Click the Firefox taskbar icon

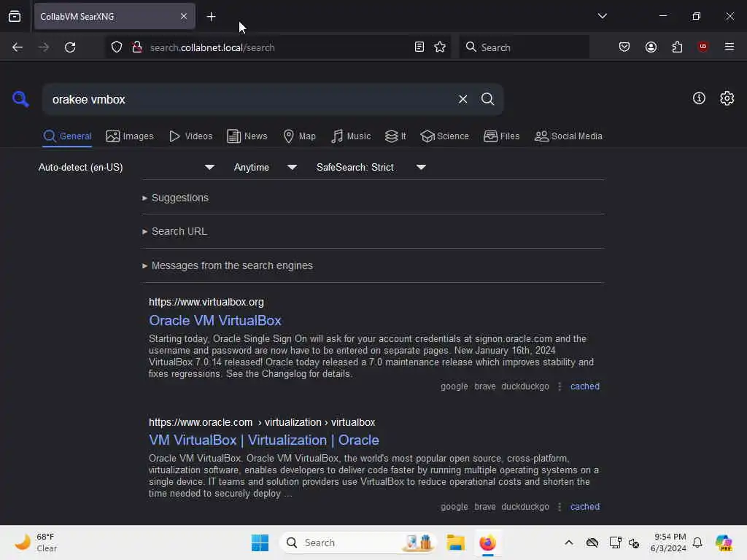pyautogui.click(x=487, y=542)
